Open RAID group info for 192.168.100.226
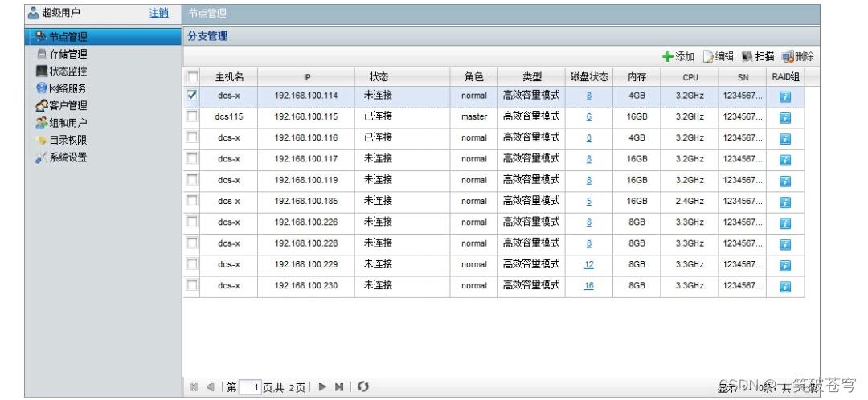868x400 pixels. [x=785, y=223]
